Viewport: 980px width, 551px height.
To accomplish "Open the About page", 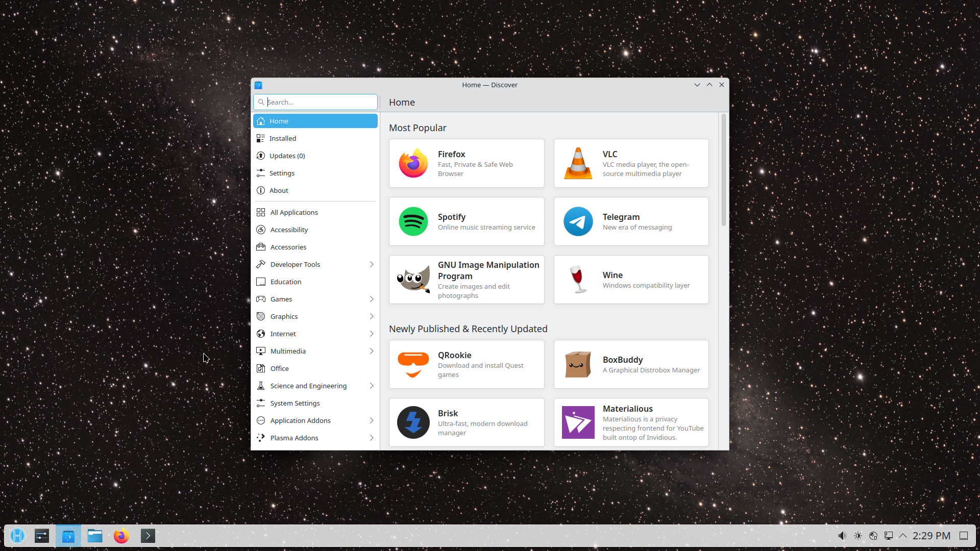I will pos(315,190).
